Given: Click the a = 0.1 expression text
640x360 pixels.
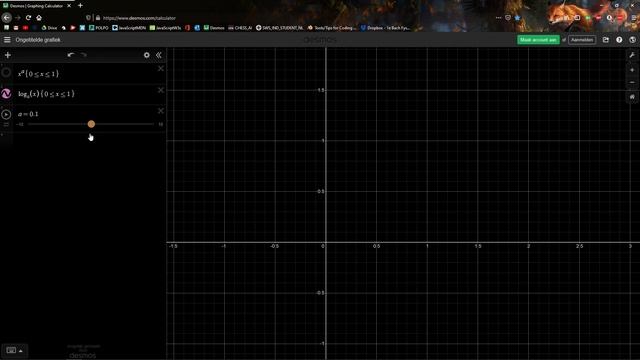Looking at the screenshot, I should coord(28,114).
